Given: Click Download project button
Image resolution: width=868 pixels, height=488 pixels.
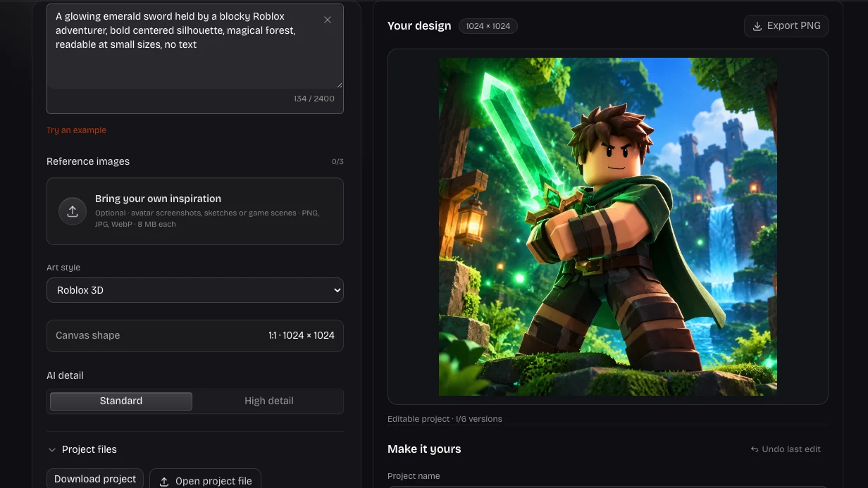Looking at the screenshot, I should (95, 479).
